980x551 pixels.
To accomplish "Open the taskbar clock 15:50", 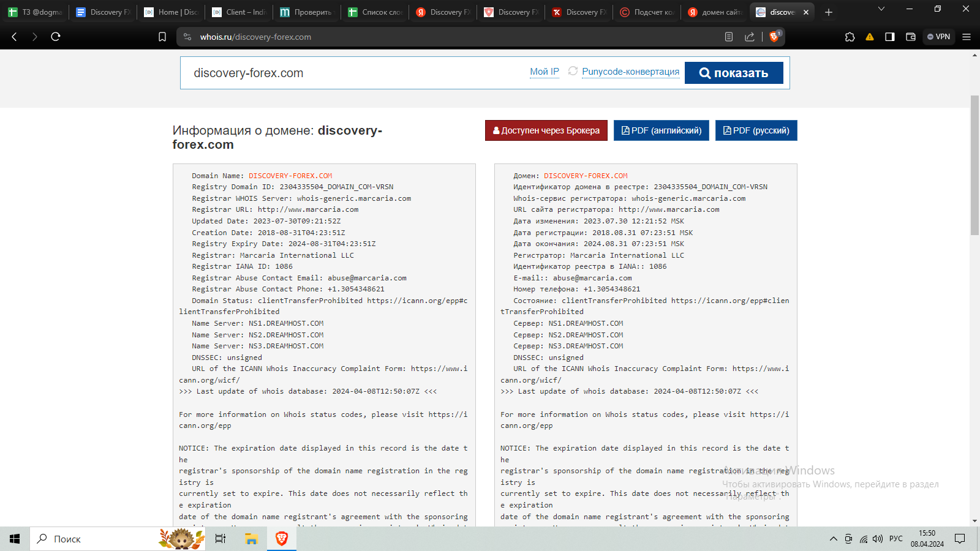I will tap(927, 539).
